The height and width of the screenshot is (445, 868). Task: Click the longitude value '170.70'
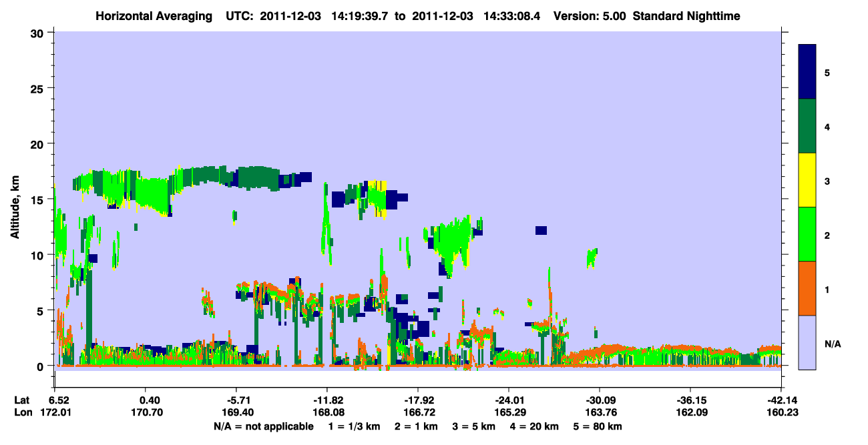(x=146, y=412)
